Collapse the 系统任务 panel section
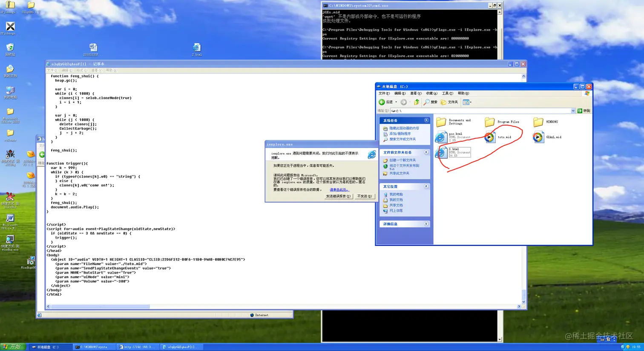 tap(426, 120)
